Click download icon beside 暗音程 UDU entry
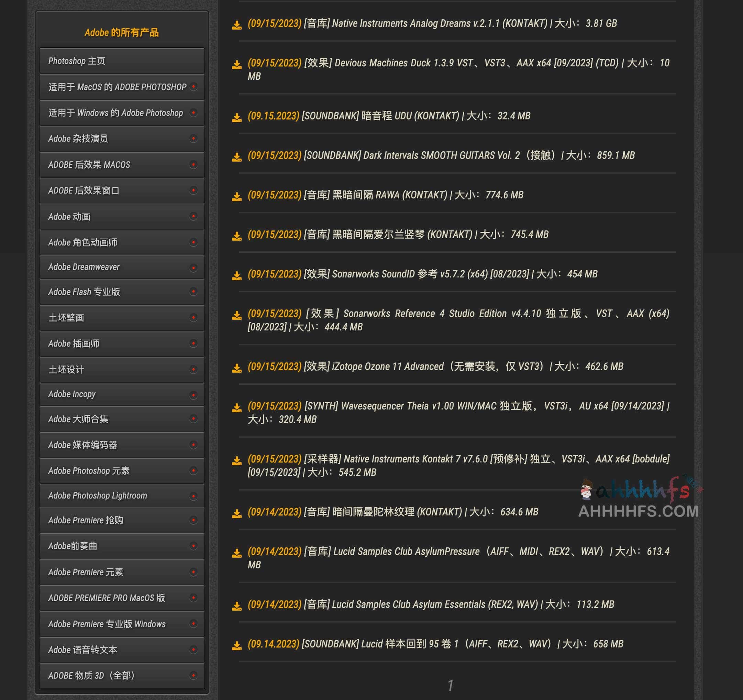This screenshot has width=743, height=700. point(236,118)
